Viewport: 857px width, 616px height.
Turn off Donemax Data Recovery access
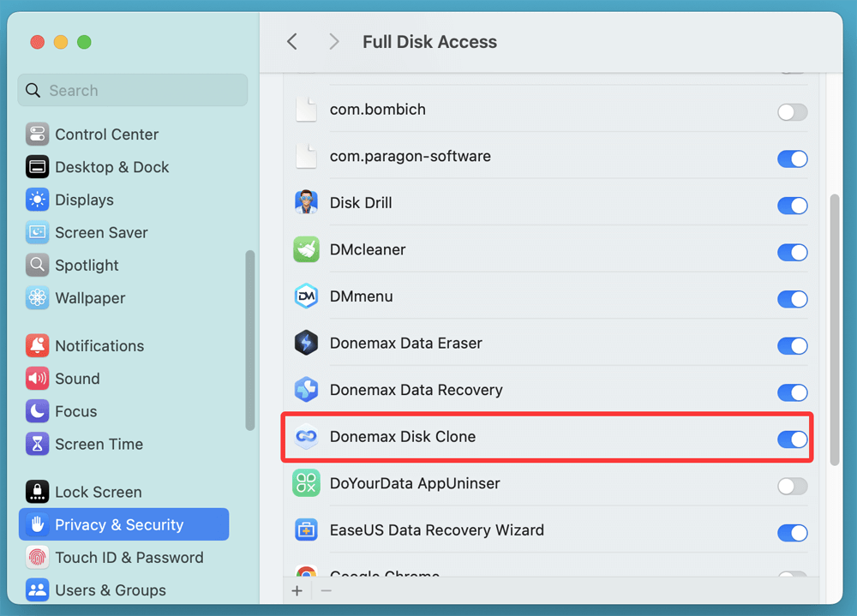tap(792, 392)
